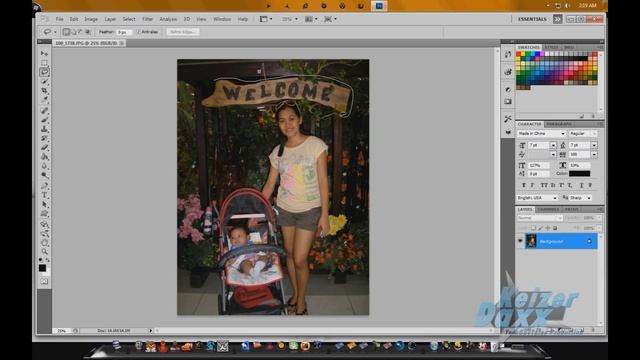Switch to the Channels tab
The width and height of the screenshot is (640, 360).
[x=548, y=209]
